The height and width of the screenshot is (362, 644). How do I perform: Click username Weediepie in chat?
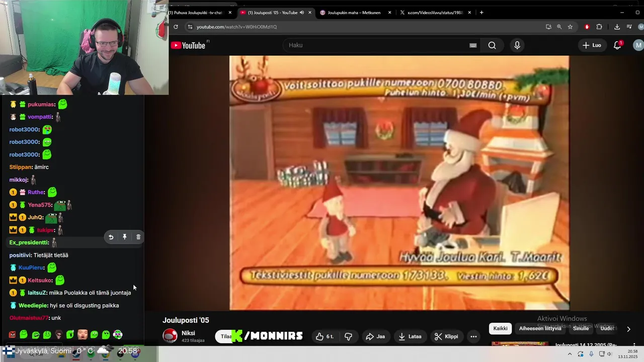32,305
